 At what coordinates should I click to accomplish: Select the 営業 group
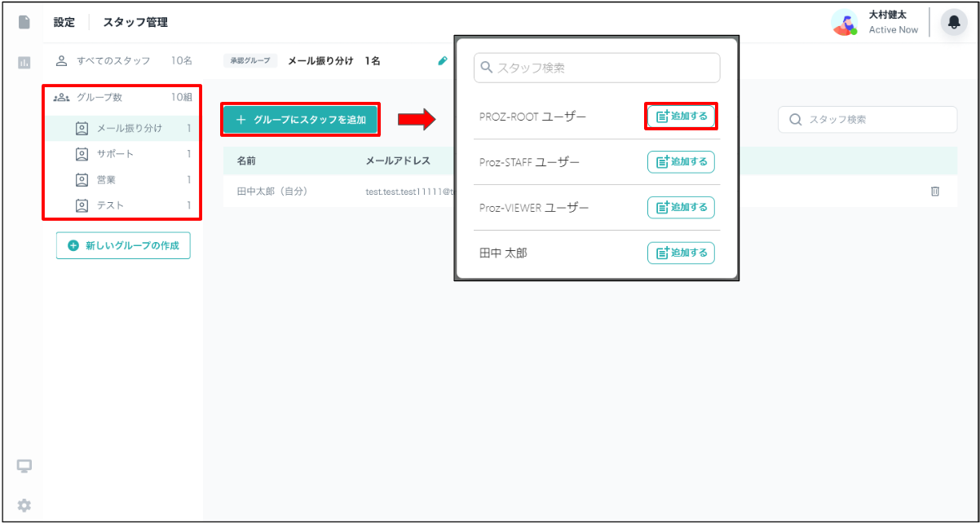106,179
